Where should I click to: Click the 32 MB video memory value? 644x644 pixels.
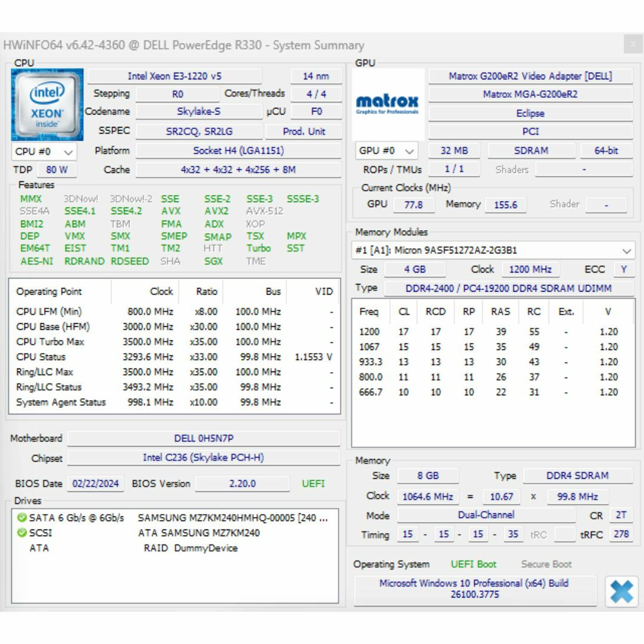coord(454,151)
